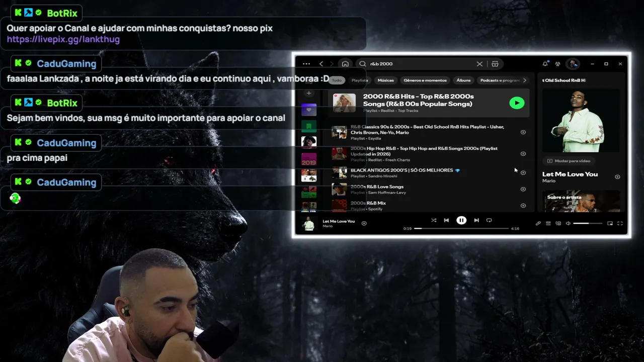The height and width of the screenshot is (362, 644).
Task: Add Let Me Love You in right panel to Liked
Action: coord(617,176)
